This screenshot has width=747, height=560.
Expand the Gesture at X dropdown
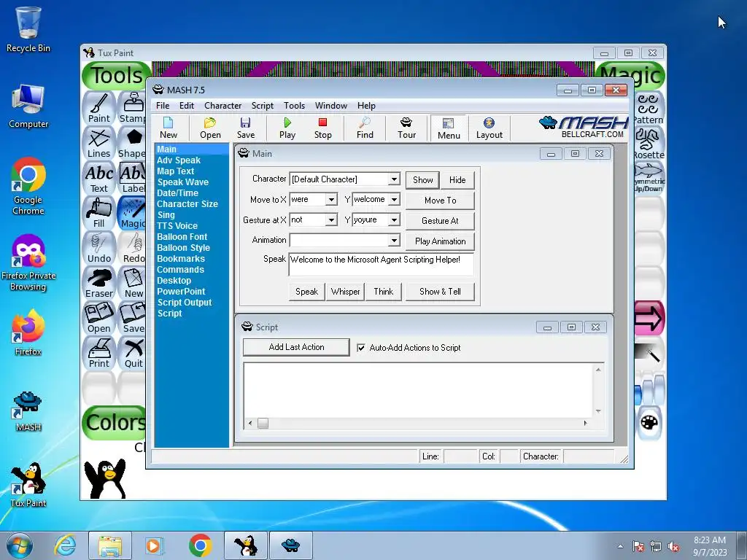(x=331, y=220)
